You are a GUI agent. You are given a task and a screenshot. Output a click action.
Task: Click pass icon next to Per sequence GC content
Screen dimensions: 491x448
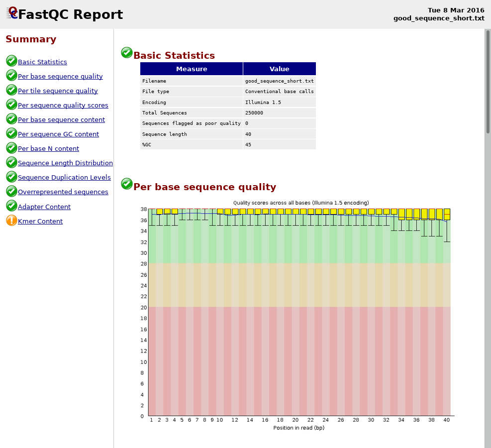click(x=11, y=133)
